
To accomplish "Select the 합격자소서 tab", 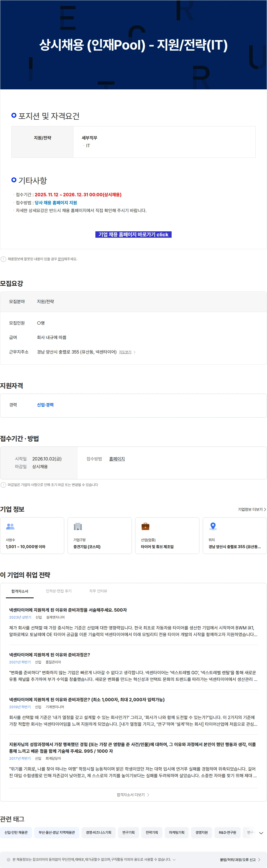I will pyautogui.click(x=19, y=591).
